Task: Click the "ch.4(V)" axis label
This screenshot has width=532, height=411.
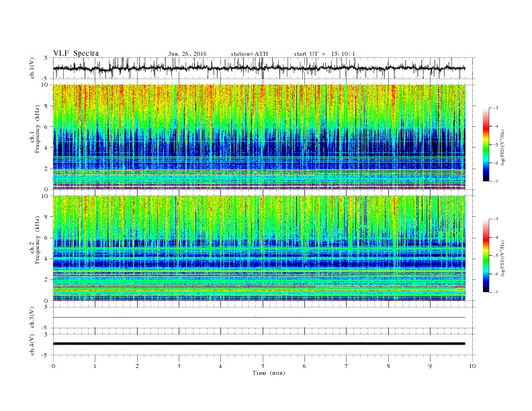Action: [x=32, y=345]
